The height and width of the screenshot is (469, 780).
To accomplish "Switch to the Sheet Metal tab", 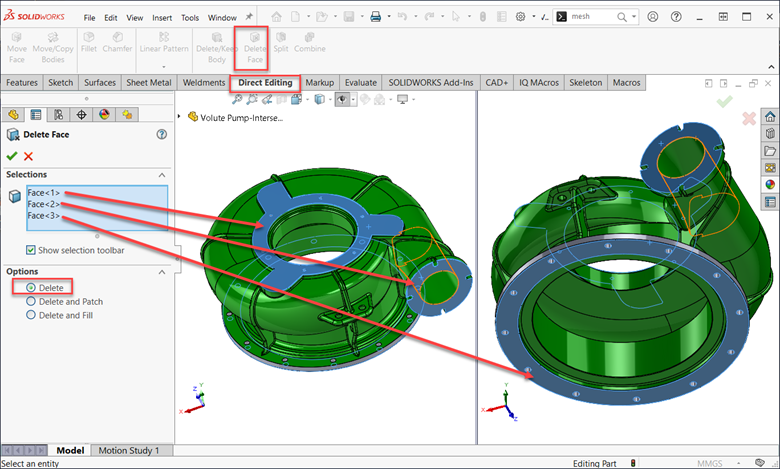I will click(x=149, y=83).
